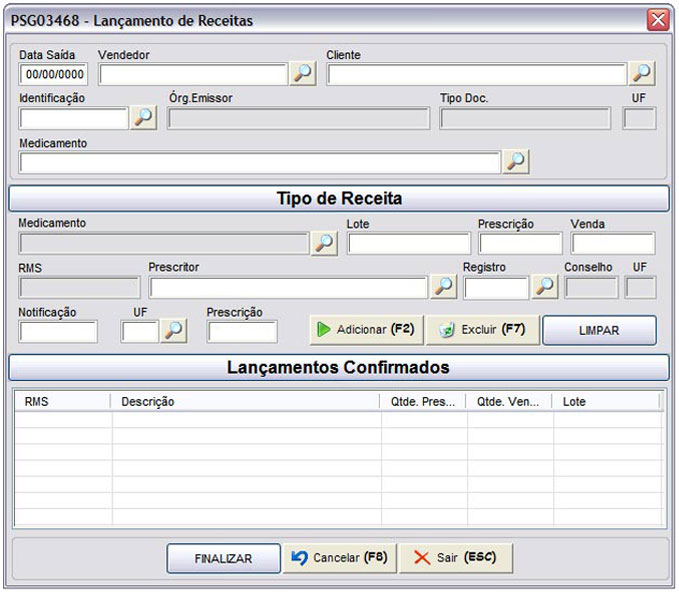The width and height of the screenshot is (679, 594).
Task: Open Vendedor search magnifier
Action: [302, 73]
